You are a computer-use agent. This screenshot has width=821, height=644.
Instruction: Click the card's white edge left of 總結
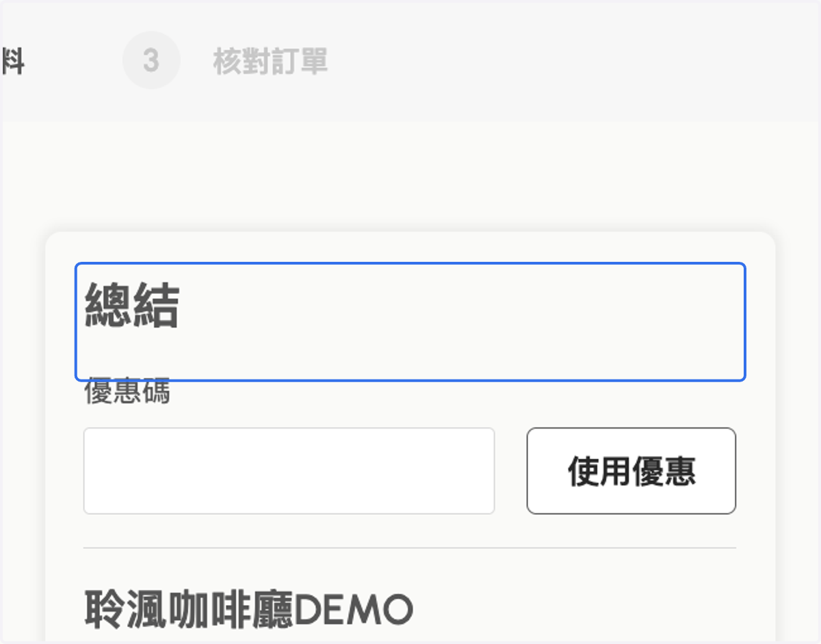pos(60,308)
